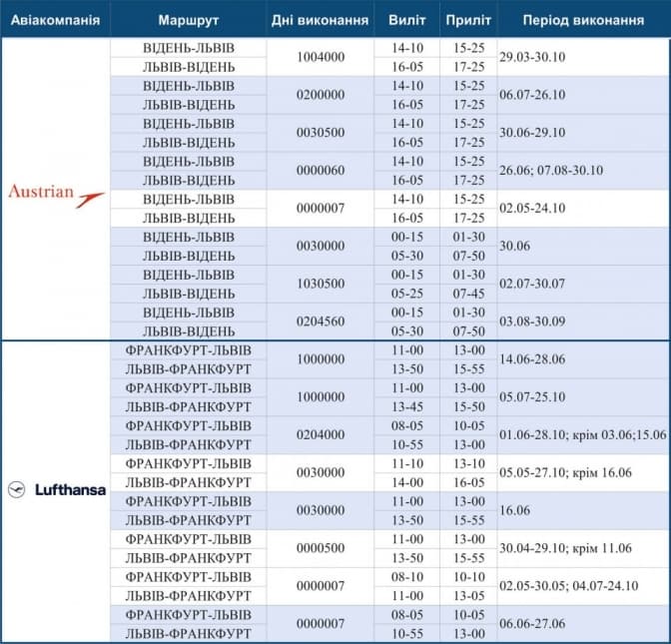Viewport: 671px width, 644px height.
Task: Click the Дні виконання column header
Action: (x=321, y=20)
